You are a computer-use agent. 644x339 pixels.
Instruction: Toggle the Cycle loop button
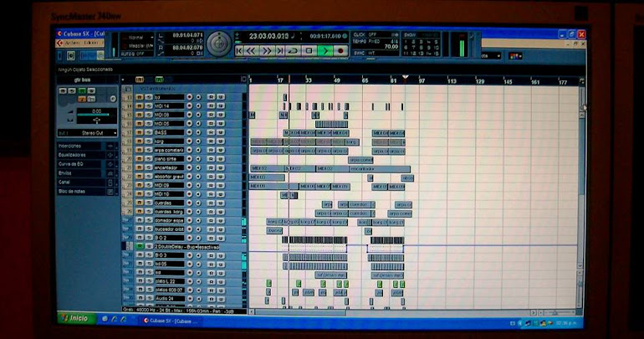click(294, 51)
